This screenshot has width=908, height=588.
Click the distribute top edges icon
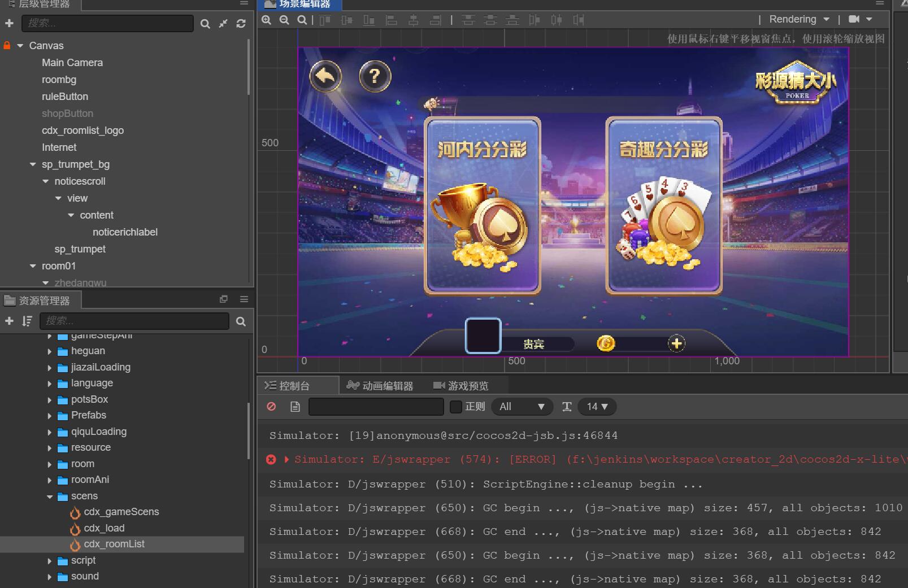[468, 20]
